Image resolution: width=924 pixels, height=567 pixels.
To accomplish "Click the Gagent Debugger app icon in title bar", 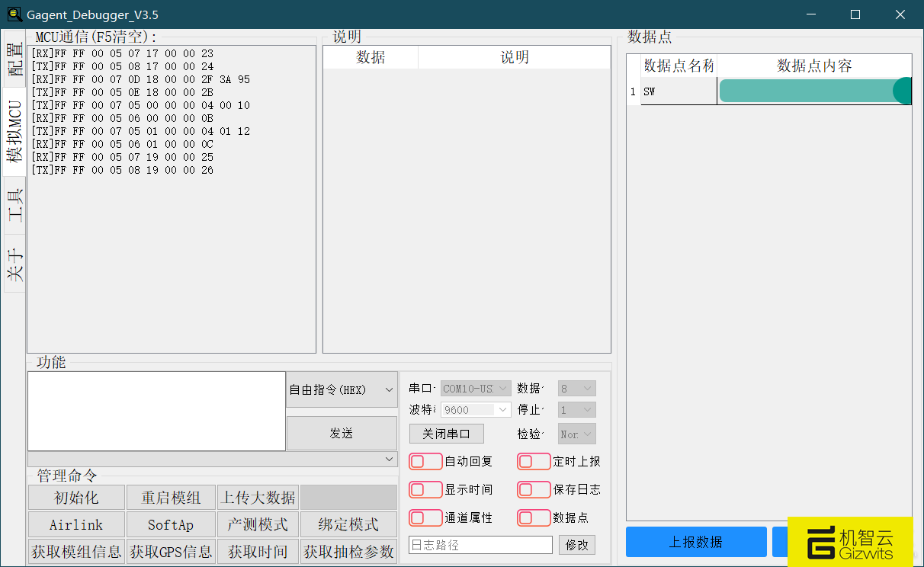I will pos(14,14).
